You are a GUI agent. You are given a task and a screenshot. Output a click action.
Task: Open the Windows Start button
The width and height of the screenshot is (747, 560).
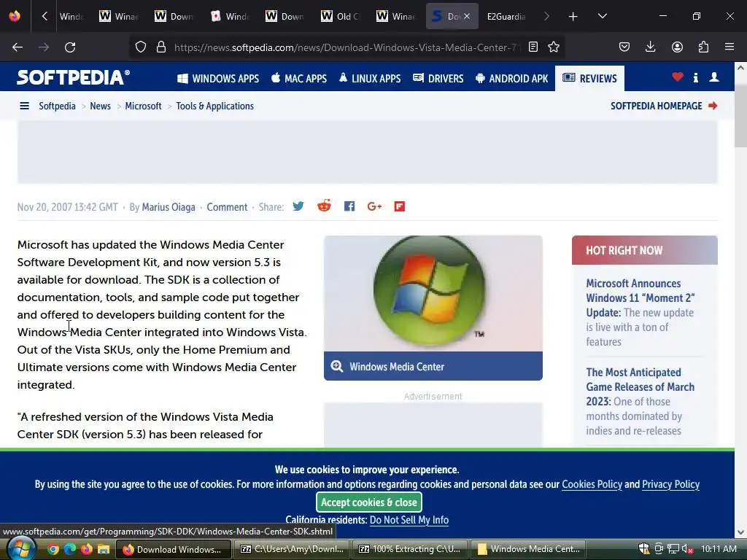21,549
